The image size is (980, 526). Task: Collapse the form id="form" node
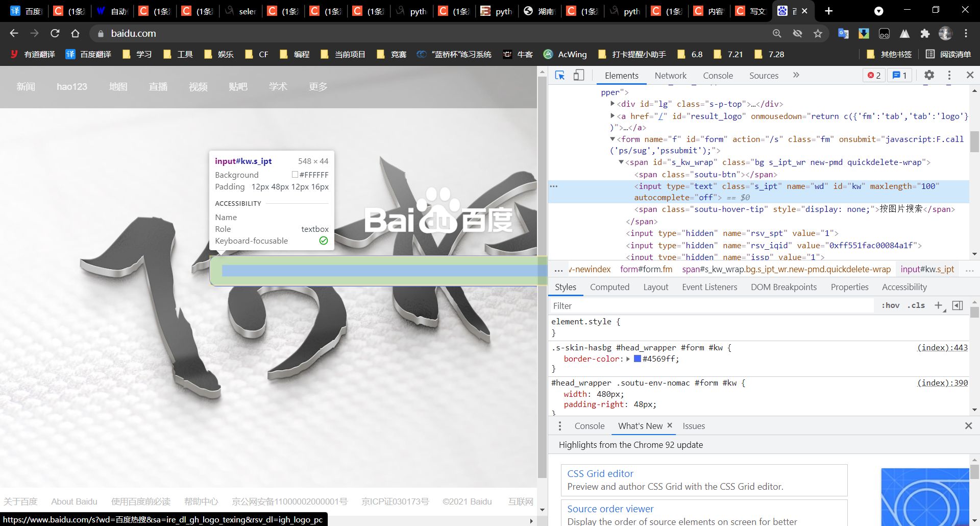coord(612,139)
